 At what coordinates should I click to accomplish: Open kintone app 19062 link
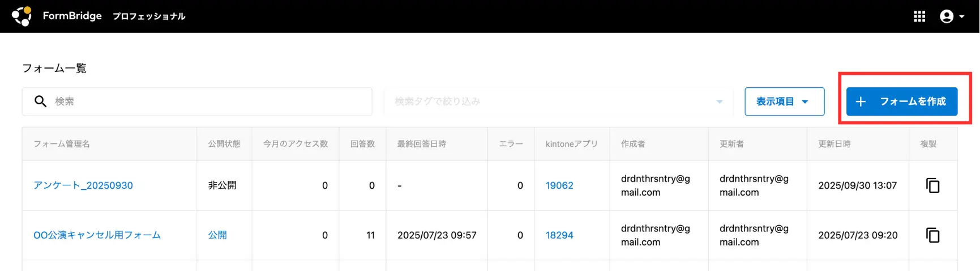tap(559, 185)
